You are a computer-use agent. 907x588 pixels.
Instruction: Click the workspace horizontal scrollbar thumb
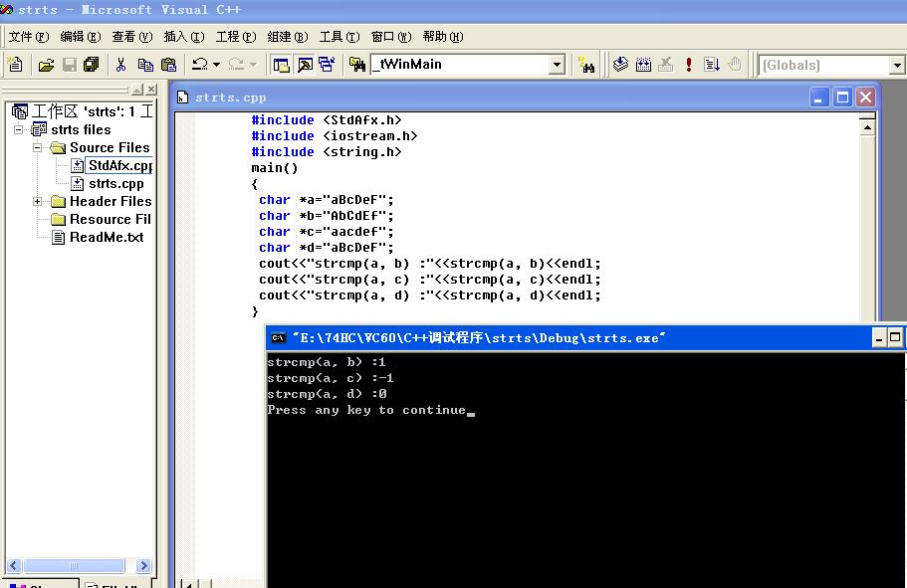74,565
